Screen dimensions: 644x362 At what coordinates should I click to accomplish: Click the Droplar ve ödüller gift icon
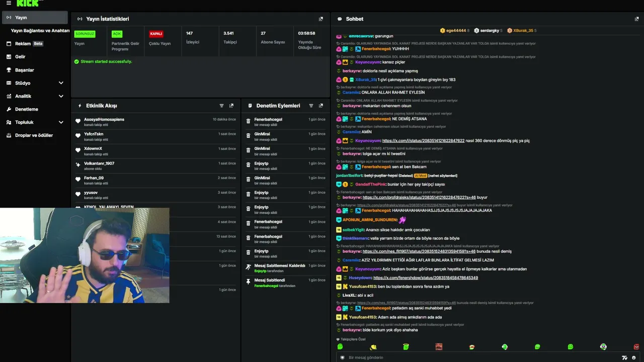point(9,135)
